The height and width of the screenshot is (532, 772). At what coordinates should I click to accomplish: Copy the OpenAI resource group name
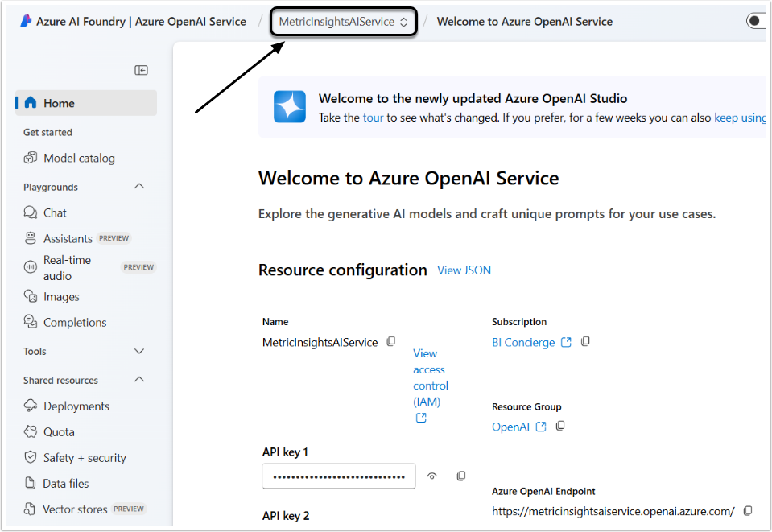click(560, 426)
